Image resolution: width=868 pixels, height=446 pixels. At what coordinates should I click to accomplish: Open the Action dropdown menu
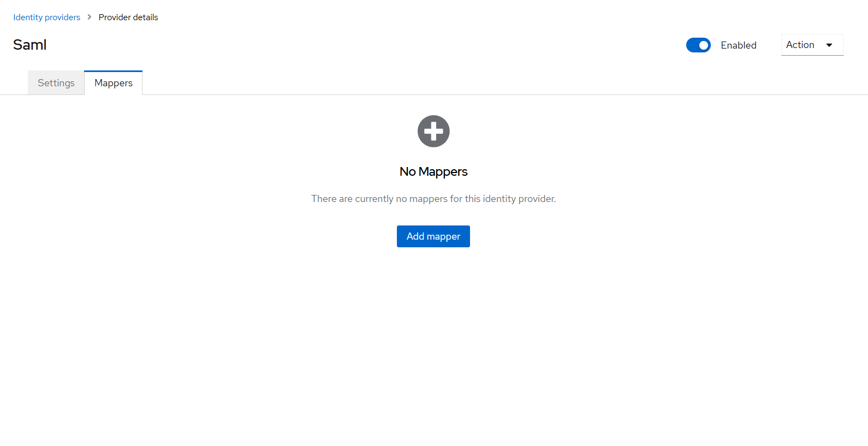coord(812,45)
